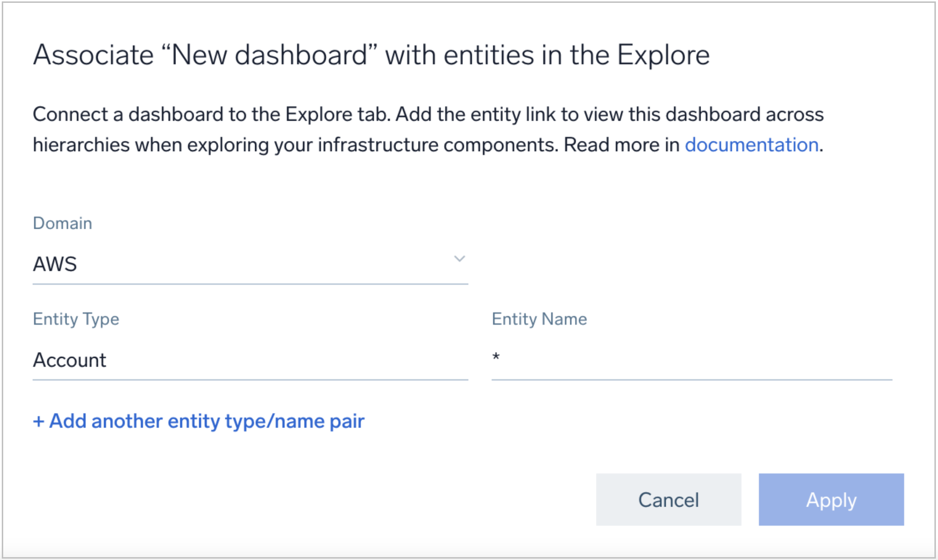
Task: Click the AWS text in Domain
Action: 55,264
